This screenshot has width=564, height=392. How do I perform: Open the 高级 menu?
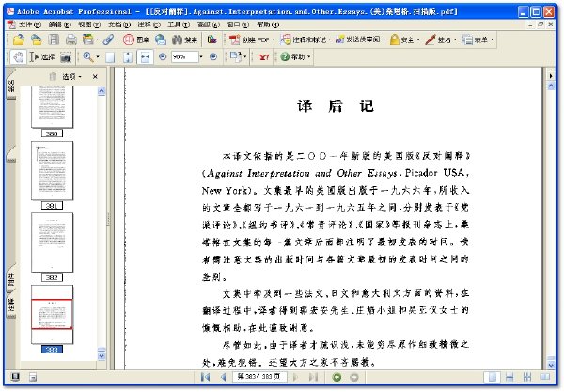209,24
